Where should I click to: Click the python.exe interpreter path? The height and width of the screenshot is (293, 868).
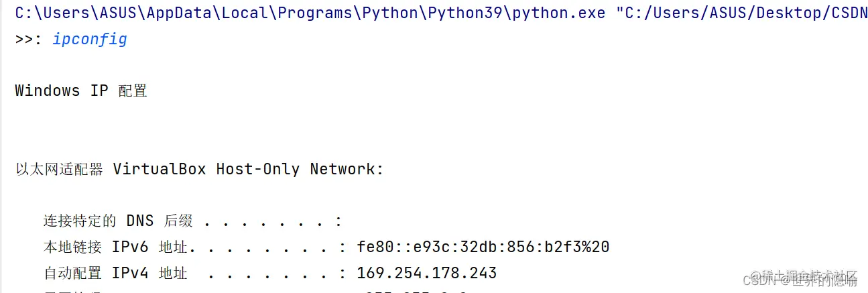(310, 13)
